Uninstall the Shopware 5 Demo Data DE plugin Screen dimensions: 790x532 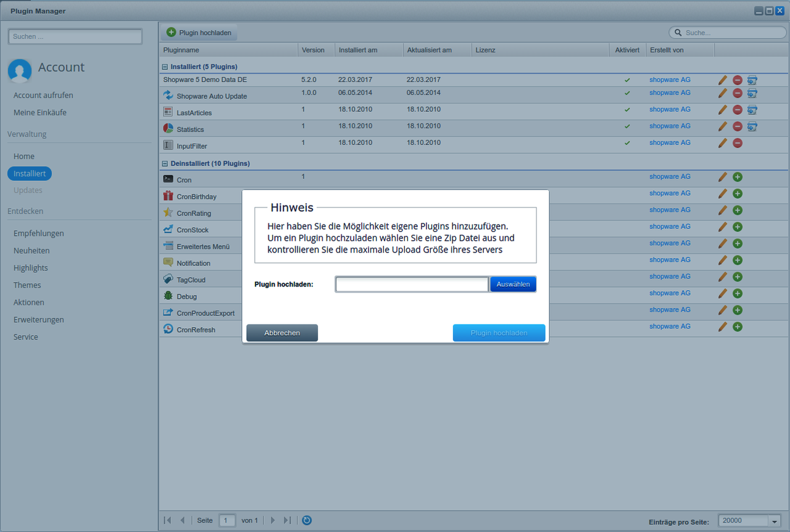[x=737, y=80]
